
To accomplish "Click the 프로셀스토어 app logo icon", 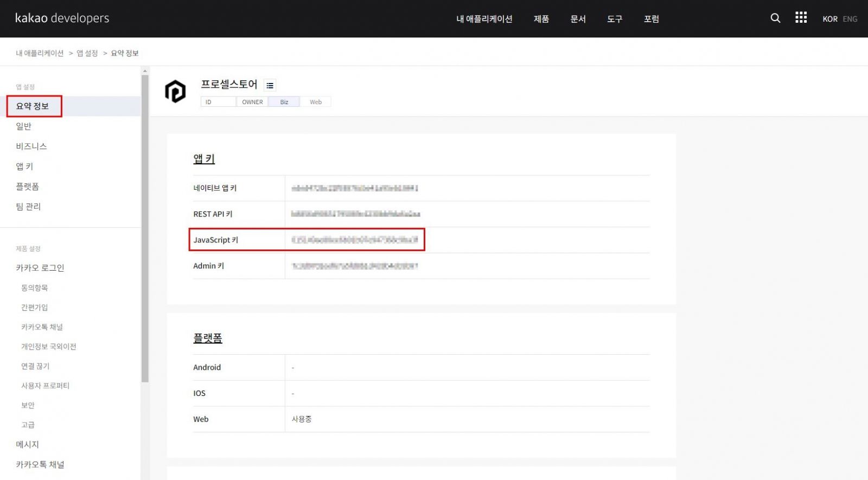I will (175, 92).
